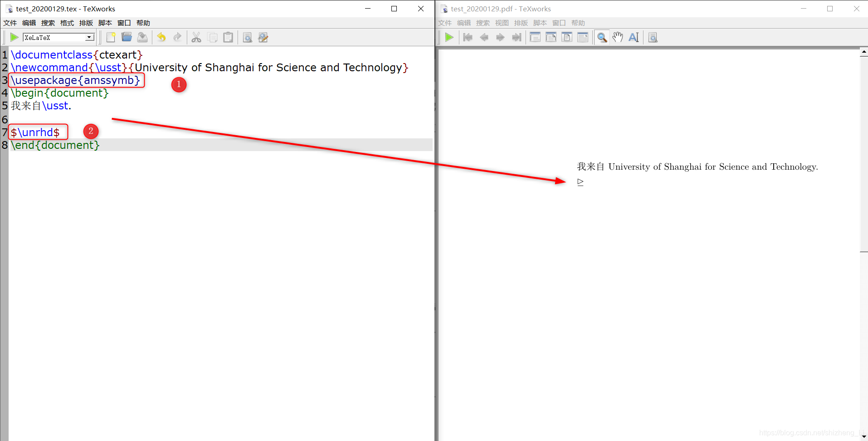Create a new document in editor
Image resolution: width=868 pixels, height=441 pixels.
(111, 37)
